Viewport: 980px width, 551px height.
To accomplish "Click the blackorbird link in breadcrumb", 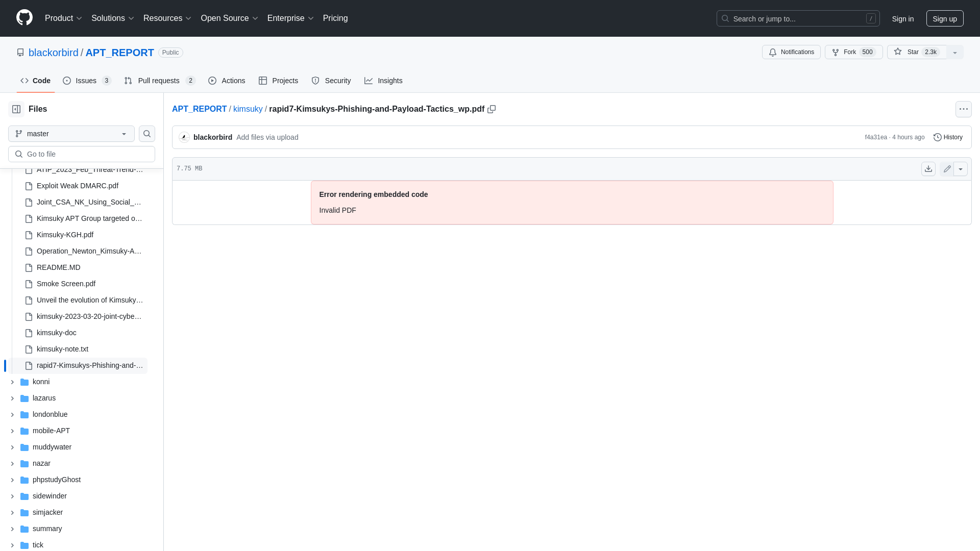I will tap(53, 52).
